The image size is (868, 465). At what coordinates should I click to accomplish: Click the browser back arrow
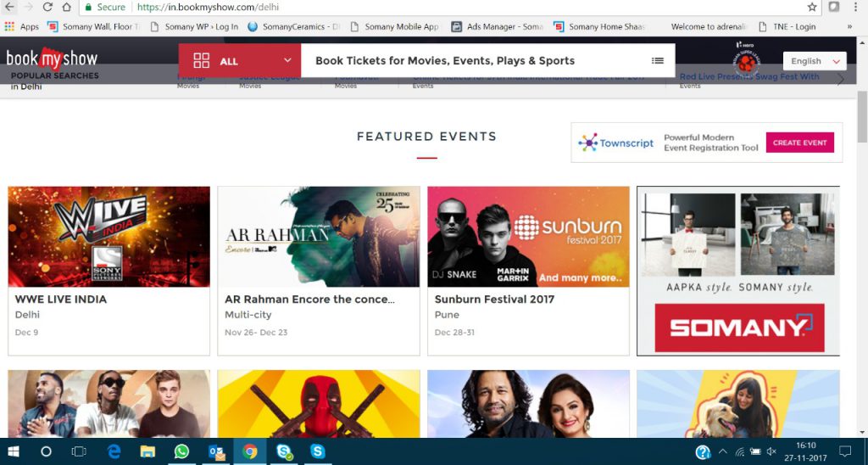point(9,7)
